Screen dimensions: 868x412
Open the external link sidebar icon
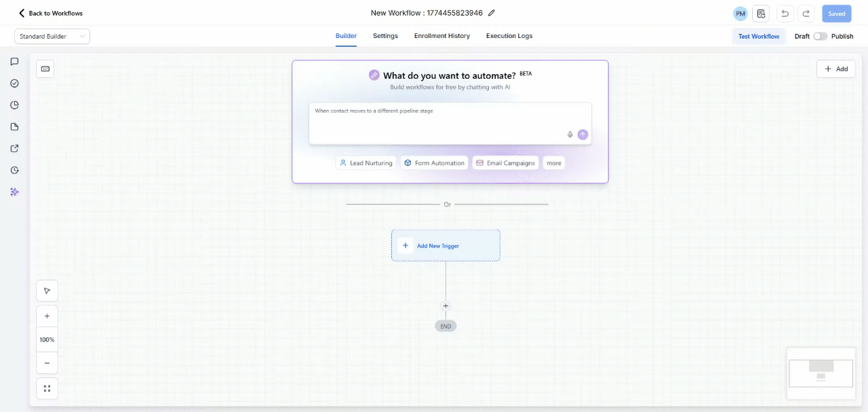click(14, 149)
